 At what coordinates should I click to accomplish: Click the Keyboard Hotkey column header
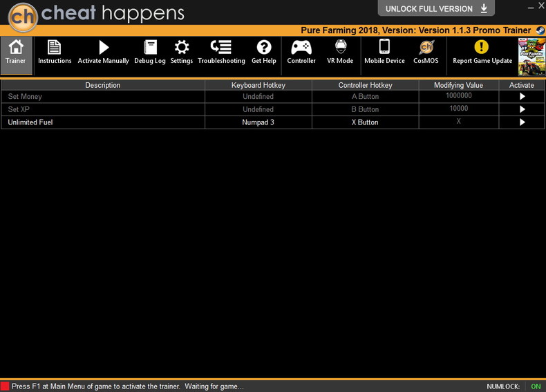pyautogui.click(x=258, y=85)
